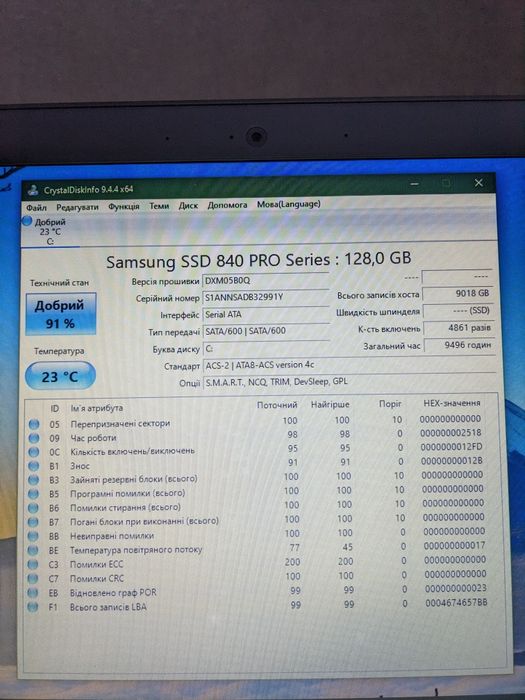Click the total hours value 9496 годин
The width and height of the screenshot is (525, 700).
tap(459, 345)
